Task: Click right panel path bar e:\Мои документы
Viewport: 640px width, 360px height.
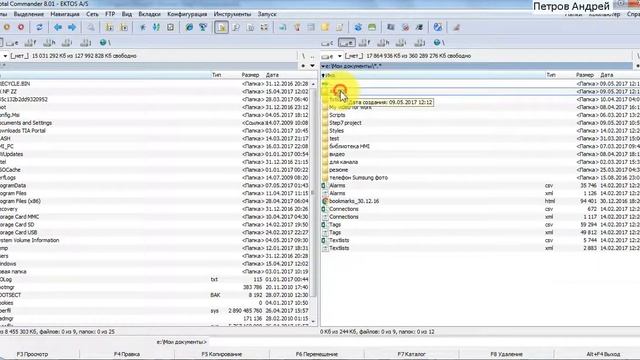Action: 476,66
